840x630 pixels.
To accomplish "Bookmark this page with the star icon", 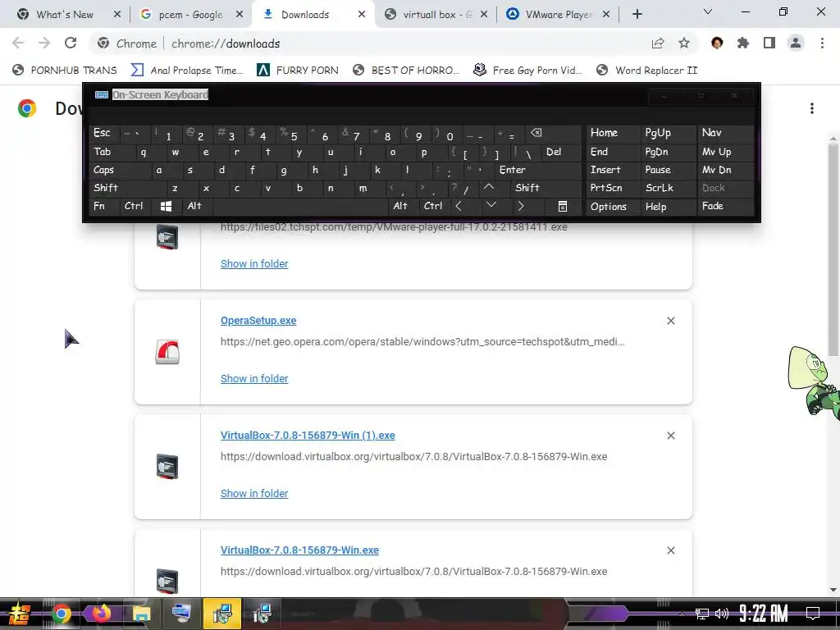I will 684,43.
